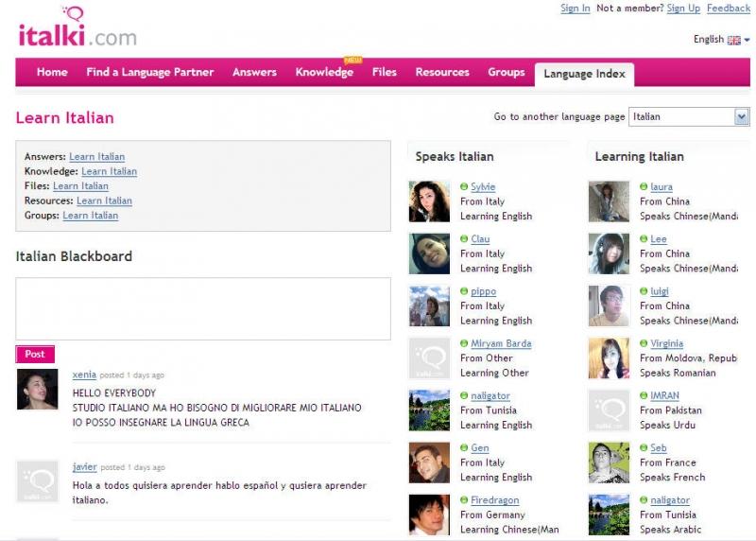This screenshot has height=541, width=756.
Task: Click the UK flag language icon
Action: click(x=734, y=40)
